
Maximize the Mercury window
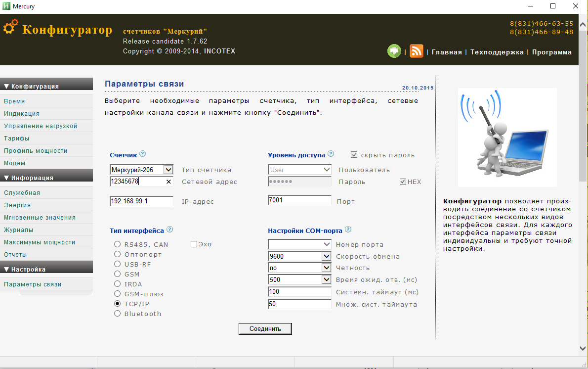tap(553, 6)
